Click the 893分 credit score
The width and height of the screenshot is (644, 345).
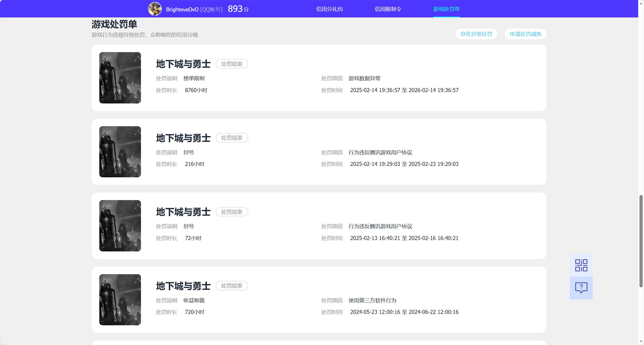(238, 9)
